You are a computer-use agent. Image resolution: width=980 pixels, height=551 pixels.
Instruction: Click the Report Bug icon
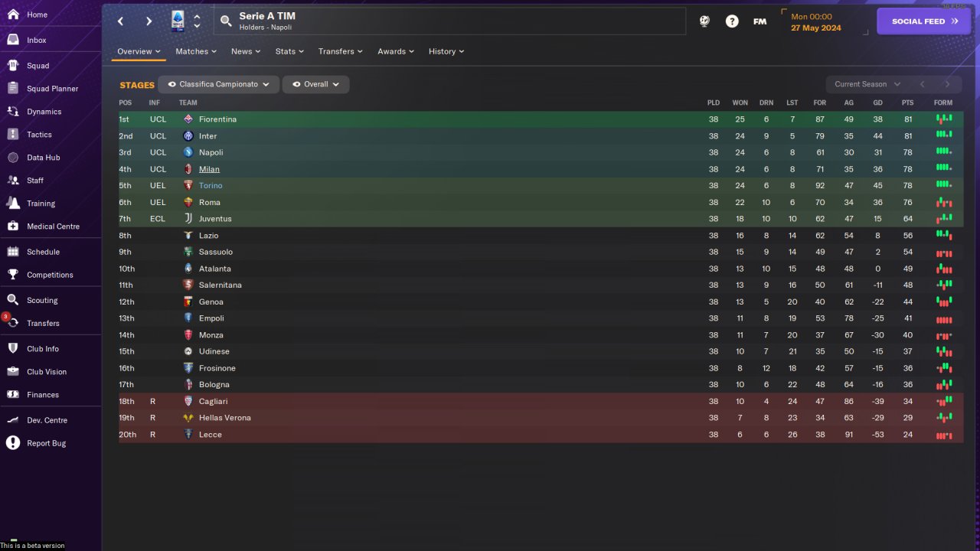coord(13,443)
